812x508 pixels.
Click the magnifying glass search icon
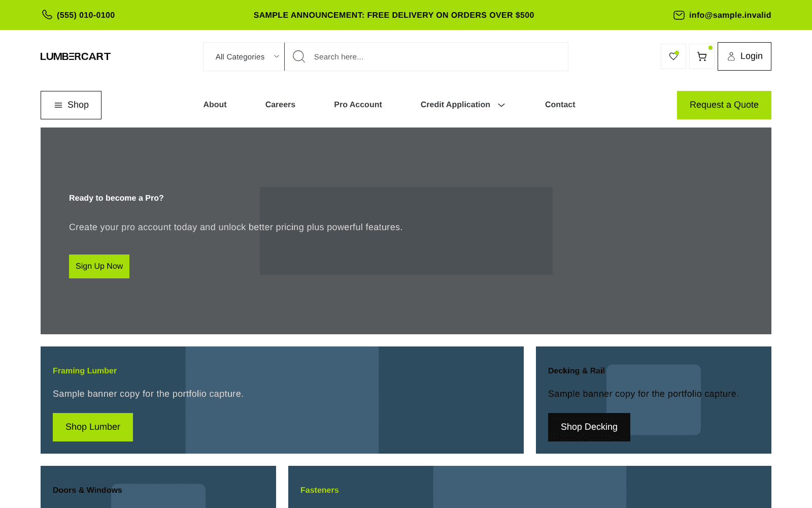pos(299,56)
